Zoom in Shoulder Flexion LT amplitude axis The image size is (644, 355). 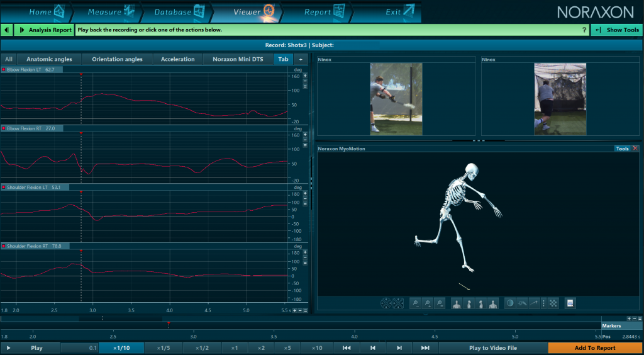(305, 193)
